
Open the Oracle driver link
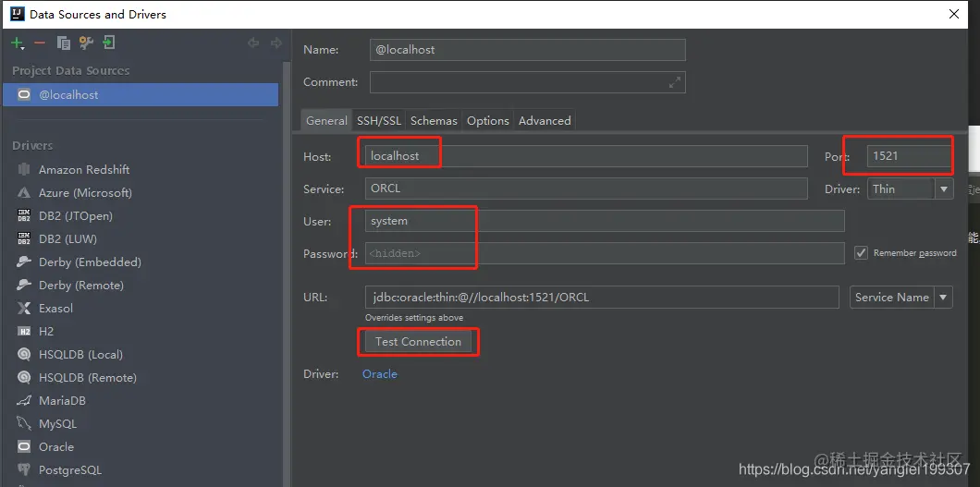click(379, 374)
